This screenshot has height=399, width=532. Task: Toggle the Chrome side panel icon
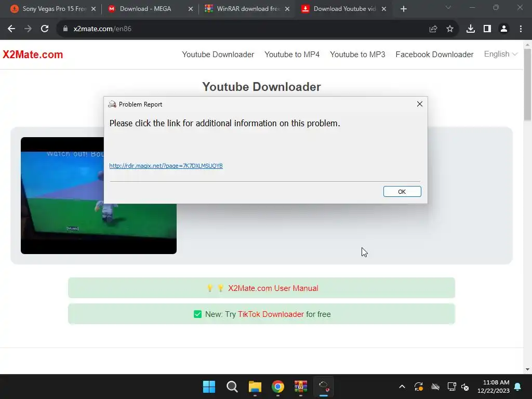(x=487, y=29)
